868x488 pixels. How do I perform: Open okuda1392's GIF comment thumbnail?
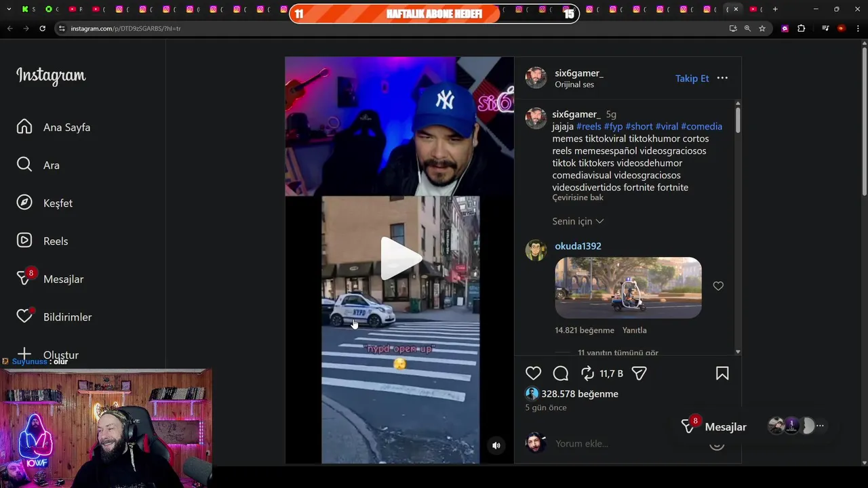point(628,287)
